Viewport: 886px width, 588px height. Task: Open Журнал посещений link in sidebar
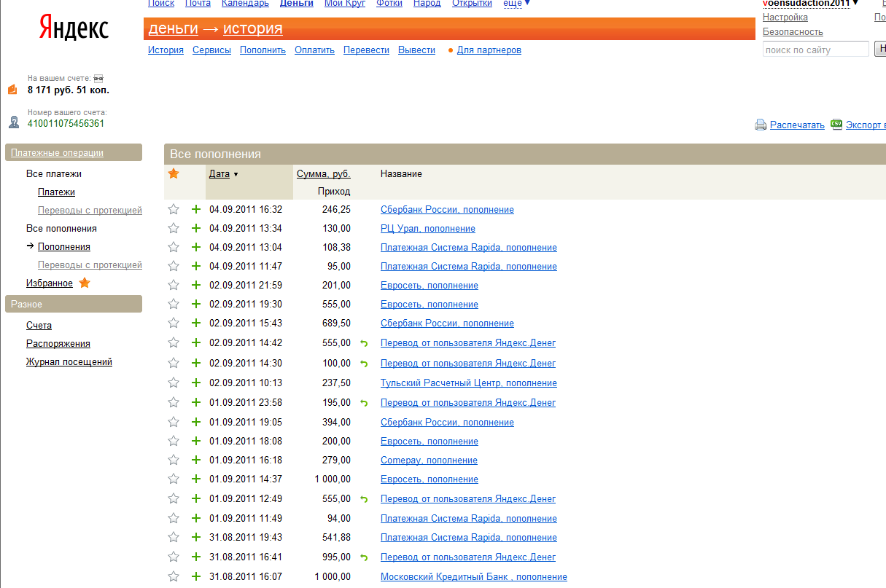69,362
